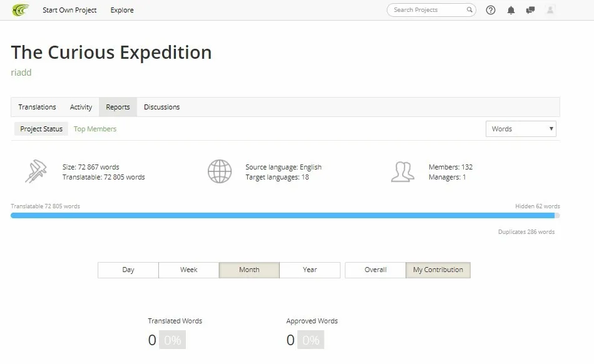Open the Words unit dropdown

tap(521, 129)
